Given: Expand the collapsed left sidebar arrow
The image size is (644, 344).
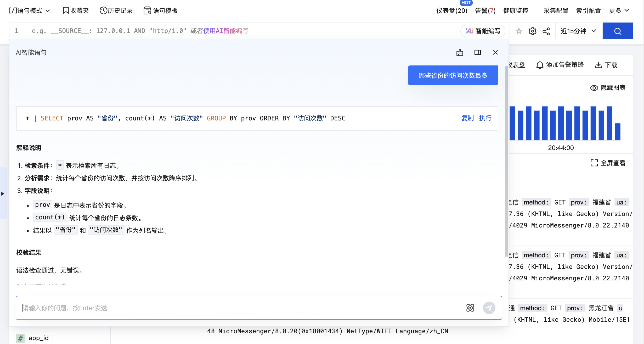Looking at the screenshot, I should pos(3,194).
